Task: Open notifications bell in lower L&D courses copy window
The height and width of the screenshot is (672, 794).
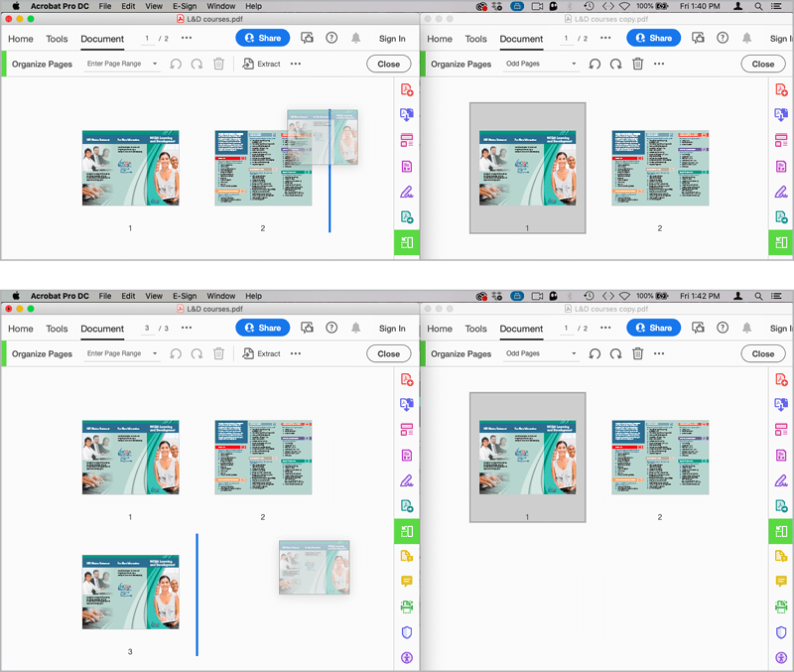Action: click(x=746, y=328)
